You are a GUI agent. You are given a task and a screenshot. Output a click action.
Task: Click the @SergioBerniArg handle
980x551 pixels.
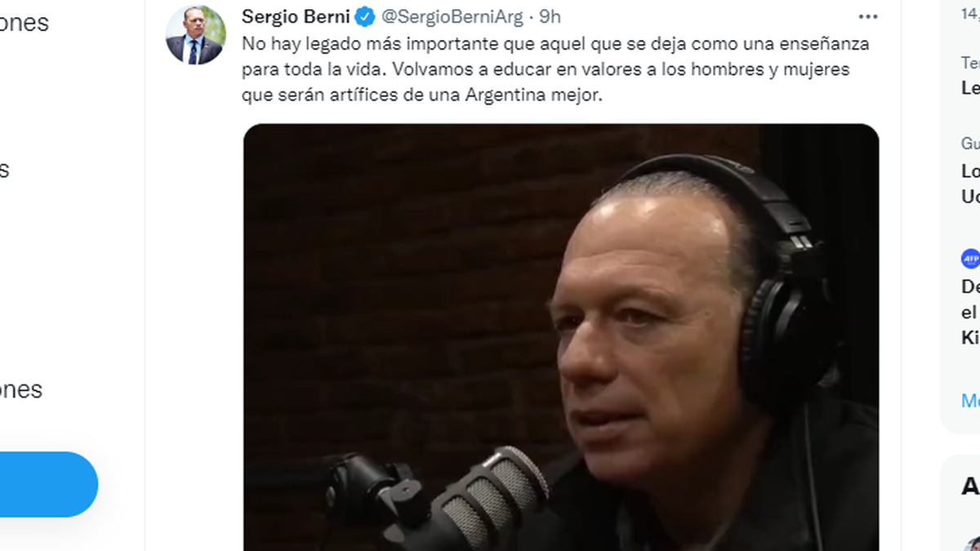click(452, 16)
